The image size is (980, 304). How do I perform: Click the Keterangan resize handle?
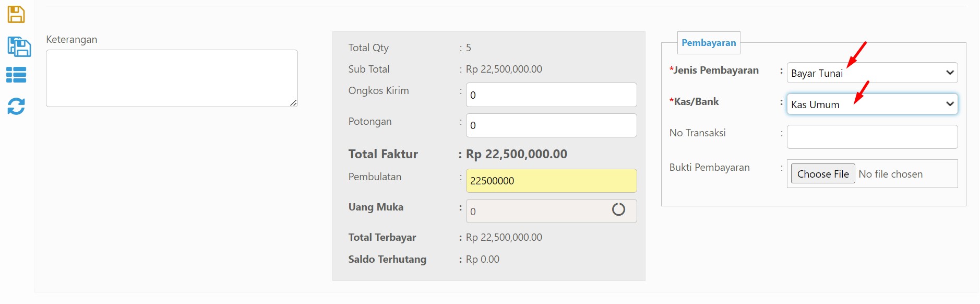(293, 103)
